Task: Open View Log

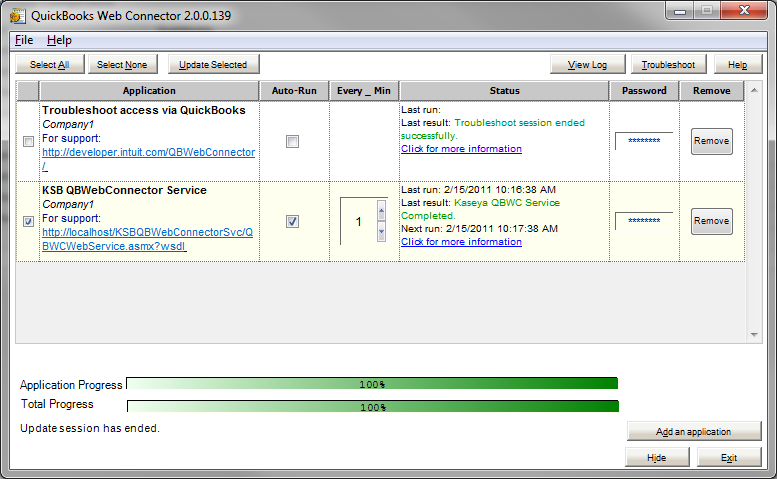Action: pos(587,64)
